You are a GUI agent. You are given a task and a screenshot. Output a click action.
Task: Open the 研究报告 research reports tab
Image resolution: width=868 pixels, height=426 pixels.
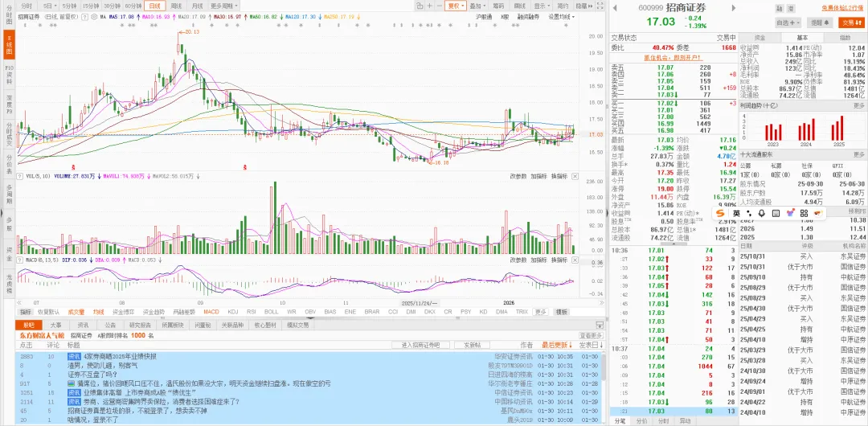pyautogui.click(x=141, y=326)
